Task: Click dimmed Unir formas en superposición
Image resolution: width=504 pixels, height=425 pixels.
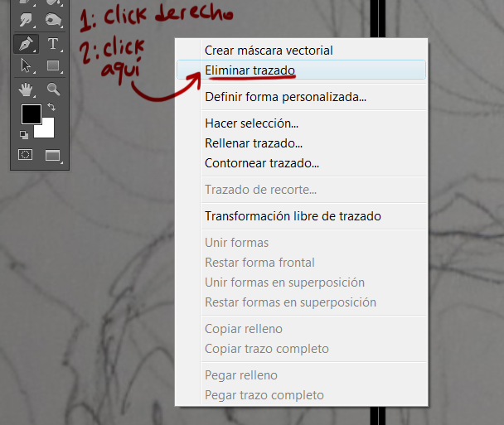Action: click(301, 283)
